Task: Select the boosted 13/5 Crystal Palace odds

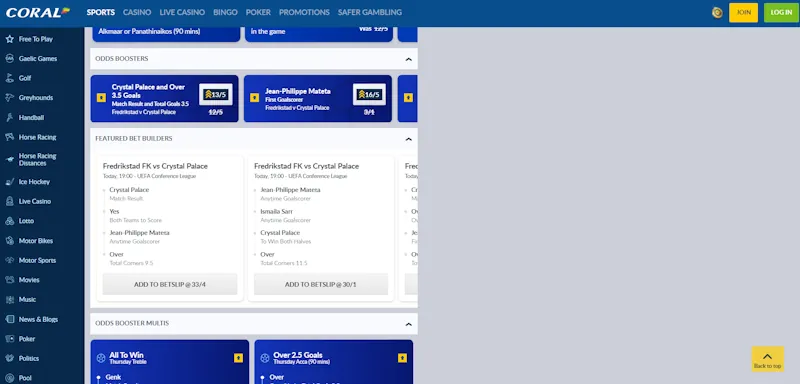Action: [216, 94]
